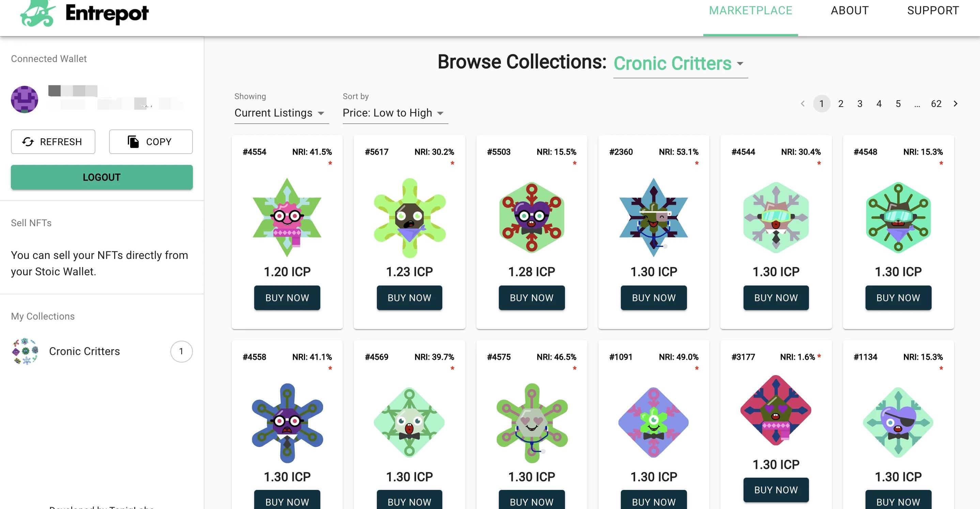
Task: Click the purple wallet avatar icon
Action: coord(24,99)
